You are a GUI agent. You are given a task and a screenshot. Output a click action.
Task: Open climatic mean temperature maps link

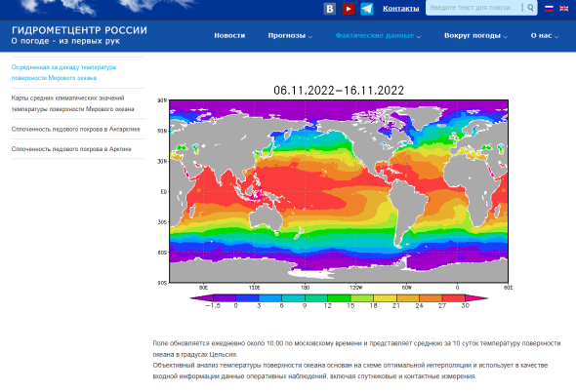click(x=73, y=103)
